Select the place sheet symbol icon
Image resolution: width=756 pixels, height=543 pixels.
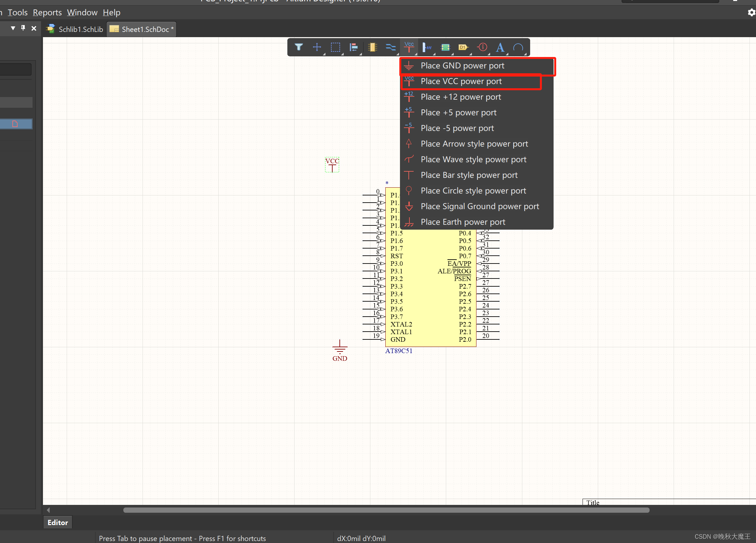pos(445,47)
